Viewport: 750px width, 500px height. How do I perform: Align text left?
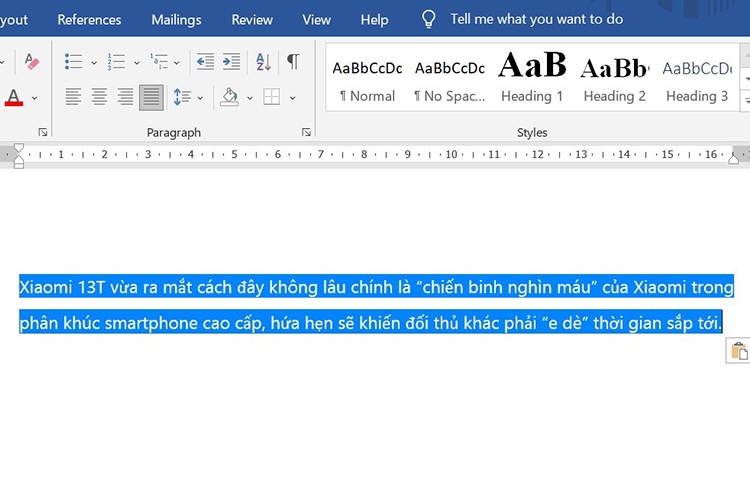pos(73,97)
